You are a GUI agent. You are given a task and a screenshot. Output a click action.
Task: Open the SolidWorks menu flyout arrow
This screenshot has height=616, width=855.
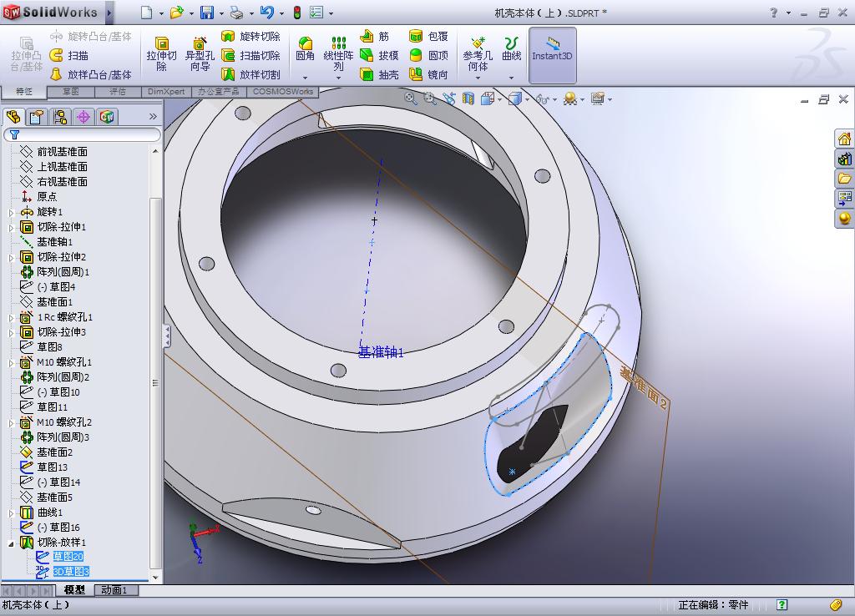(x=109, y=13)
